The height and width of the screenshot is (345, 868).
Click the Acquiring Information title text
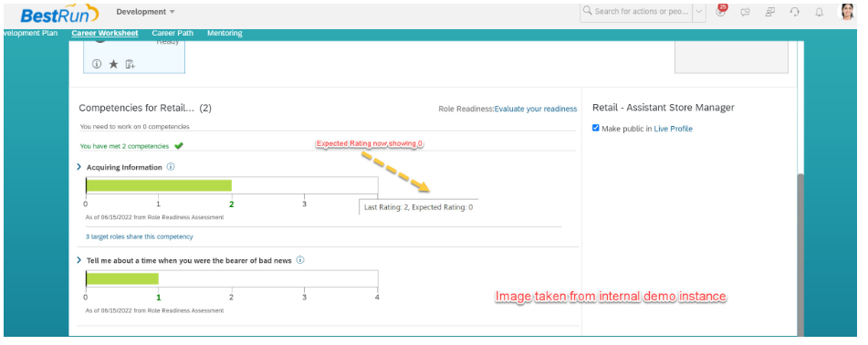coord(124,167)
